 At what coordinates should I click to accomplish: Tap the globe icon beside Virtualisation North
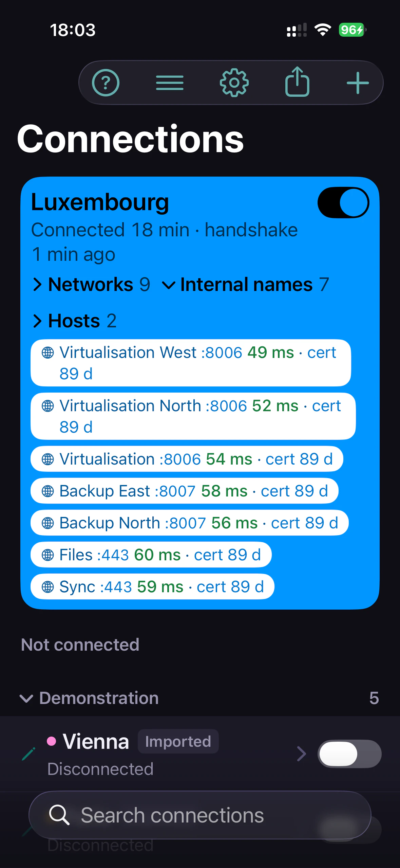pos(47,406)
